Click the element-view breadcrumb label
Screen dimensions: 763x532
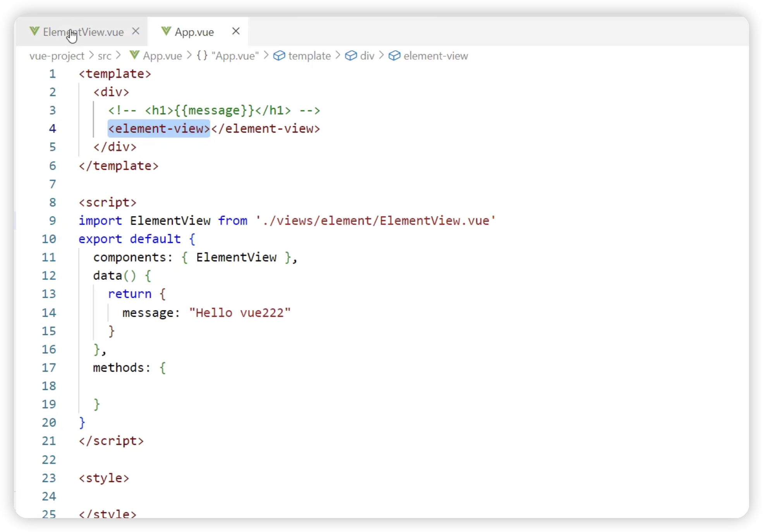[436, 56]
